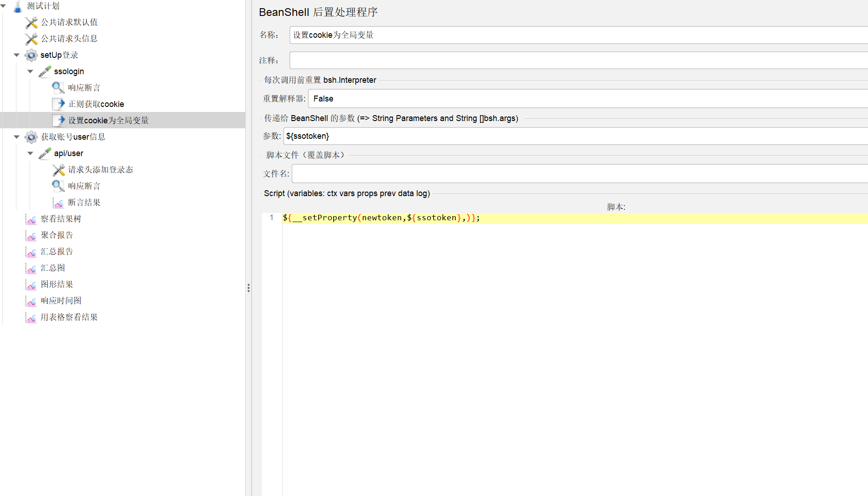Viewport: 868px width, 496px height.
Task: Click the 聚合报告 listener icon
Action: click(x=31, y=235)
